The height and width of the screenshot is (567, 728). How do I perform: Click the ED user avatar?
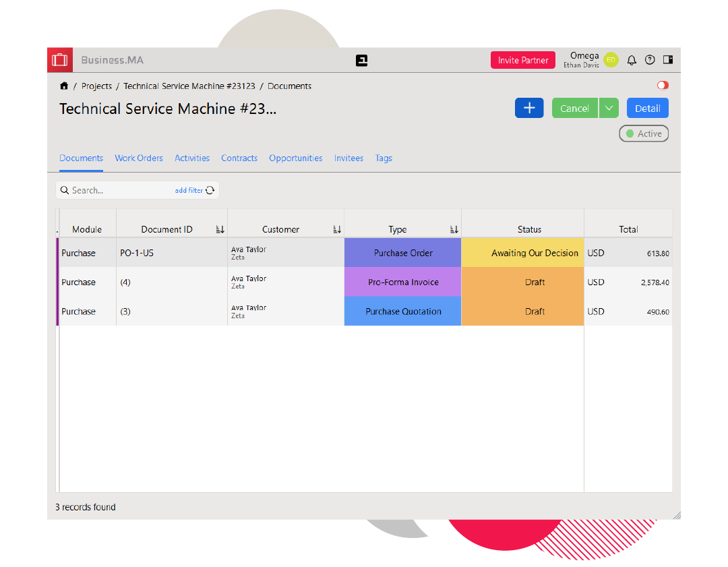611,60
